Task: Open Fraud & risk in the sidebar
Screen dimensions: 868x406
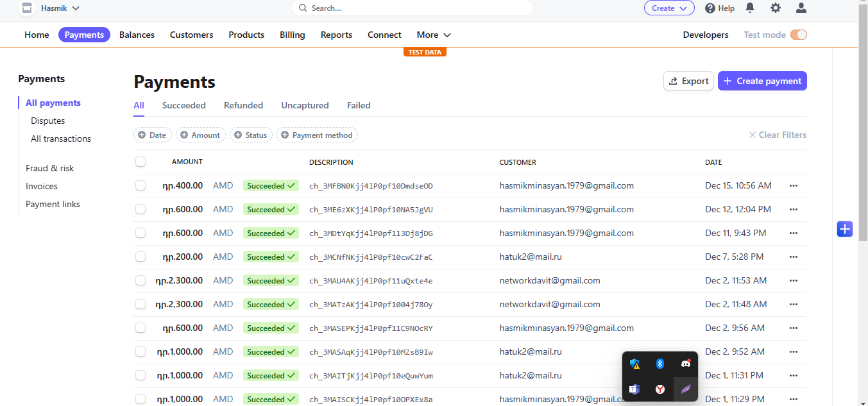Action: [49, 168]
